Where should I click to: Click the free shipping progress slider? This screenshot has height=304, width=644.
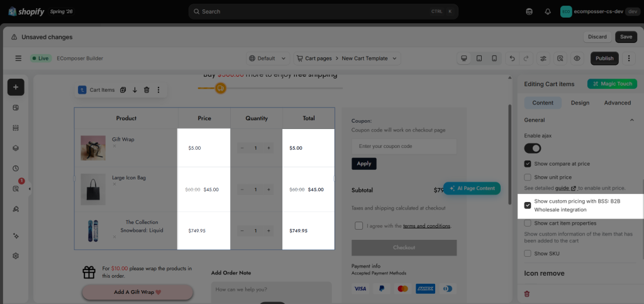click(270, 88)
